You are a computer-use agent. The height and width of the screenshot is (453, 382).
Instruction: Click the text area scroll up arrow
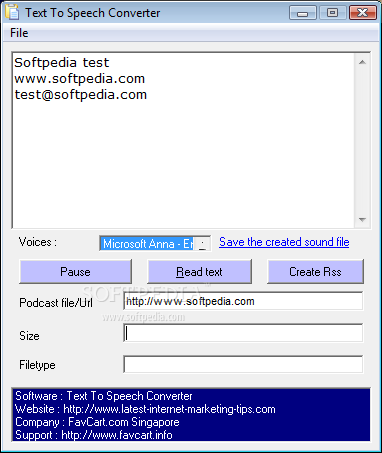tap(362, 62)
